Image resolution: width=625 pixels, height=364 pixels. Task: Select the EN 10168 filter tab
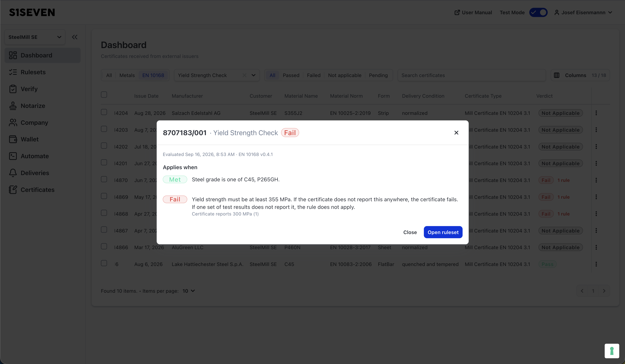(x=153, y=75)
